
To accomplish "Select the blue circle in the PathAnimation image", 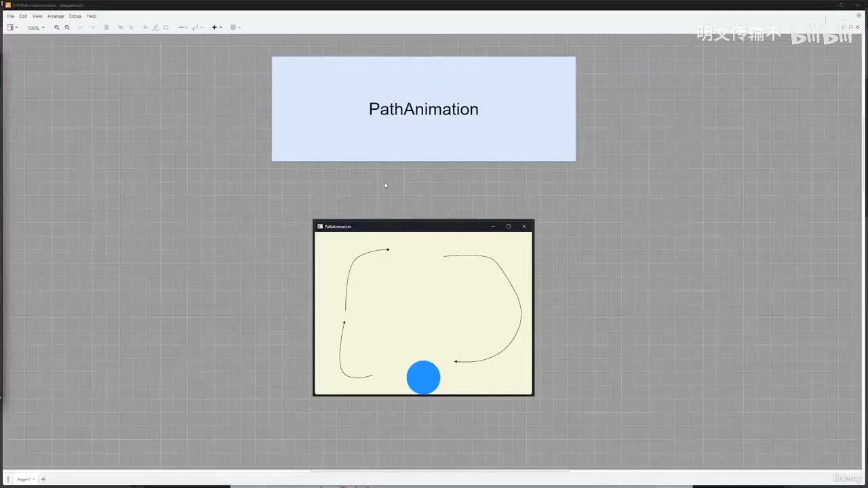I will coord(423,378).
